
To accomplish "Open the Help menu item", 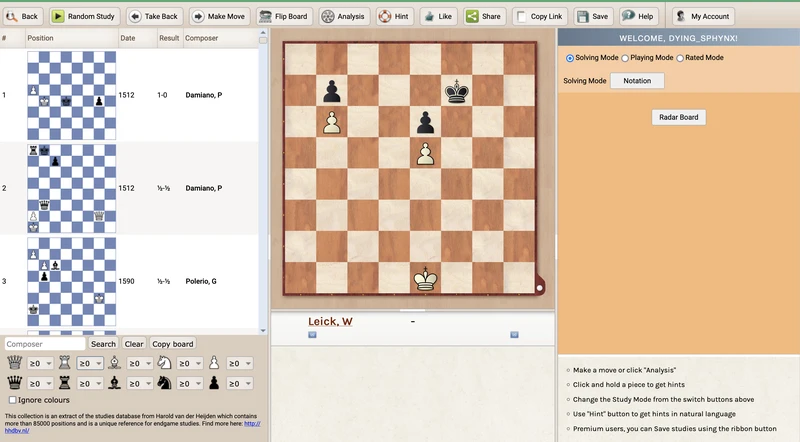I will point(640,16).
